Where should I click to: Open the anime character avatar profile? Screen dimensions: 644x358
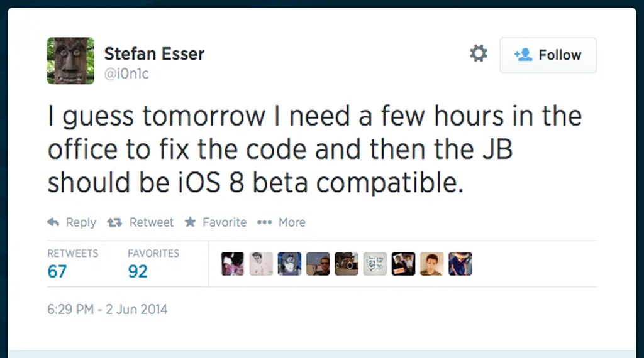click(289, 264)
